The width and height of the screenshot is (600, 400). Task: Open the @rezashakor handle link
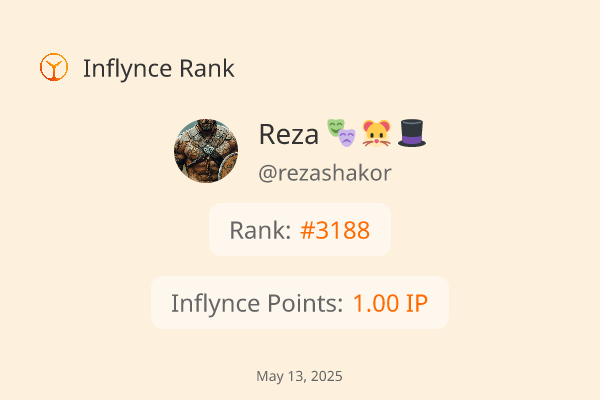coord(325,173)
